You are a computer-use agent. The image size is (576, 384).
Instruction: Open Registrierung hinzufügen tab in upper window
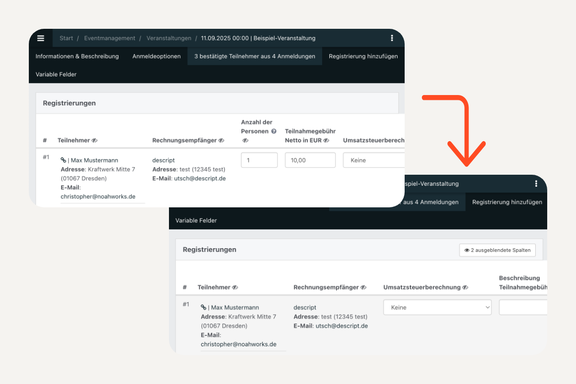pos(363,56)
